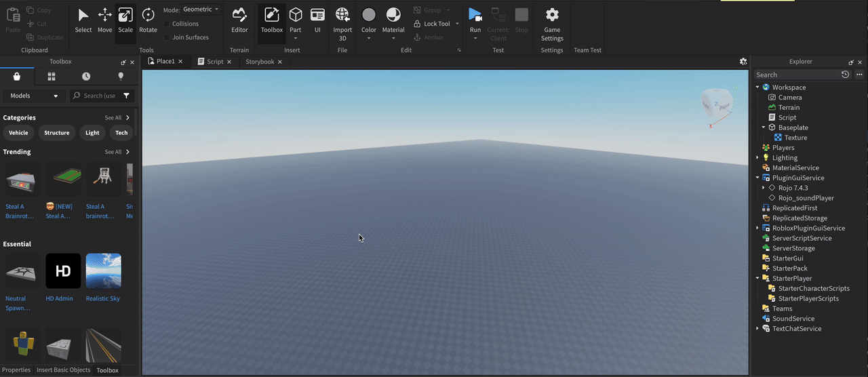868x377 pixels.
Task: Open the Models category dropdown
Action: click(35, 96)
